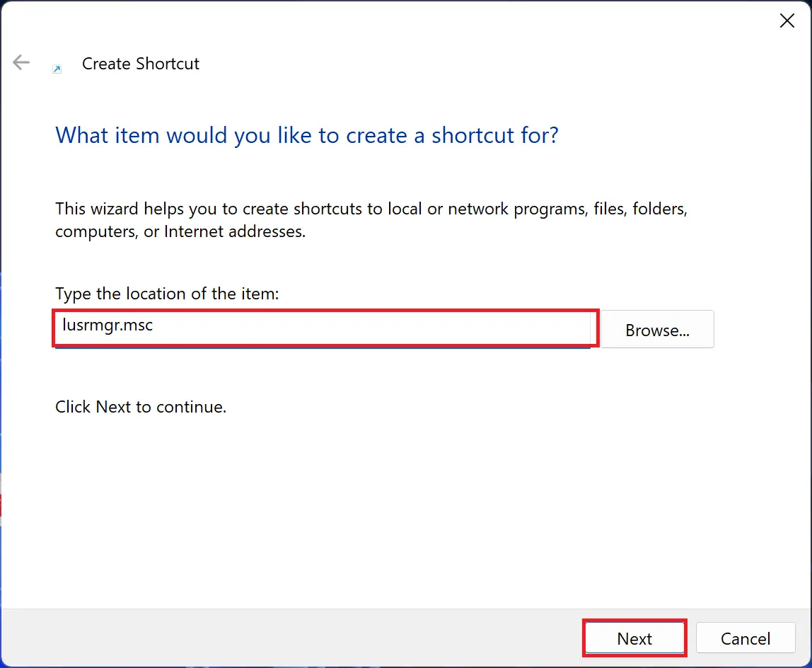
Task: Cancel the Create Shortcut wizard
Action: click(745, 638)
